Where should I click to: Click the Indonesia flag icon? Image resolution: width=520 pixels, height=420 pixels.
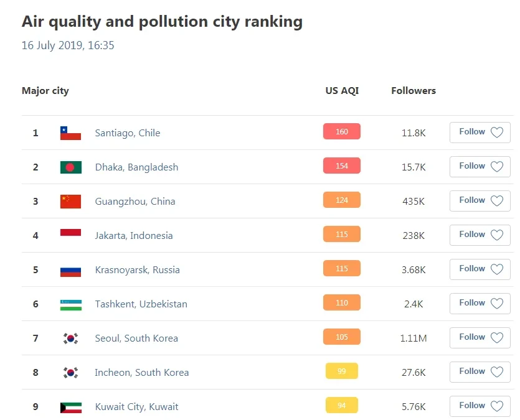pos(70,233)
